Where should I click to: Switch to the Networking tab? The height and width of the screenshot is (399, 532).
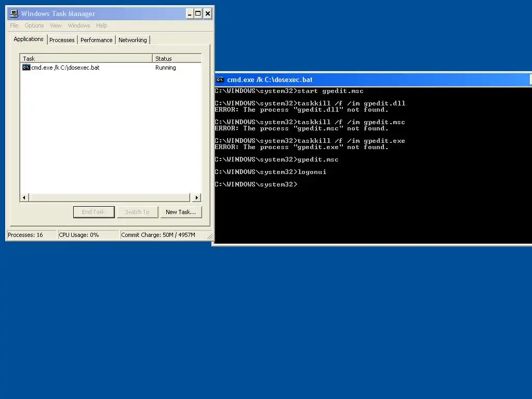click(x=132, y=40)
